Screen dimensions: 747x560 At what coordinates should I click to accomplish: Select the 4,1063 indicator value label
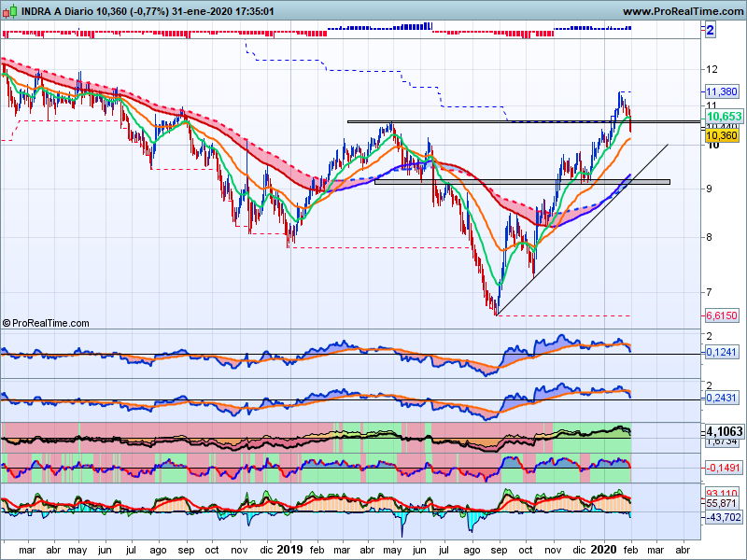[x=725, y=431]
